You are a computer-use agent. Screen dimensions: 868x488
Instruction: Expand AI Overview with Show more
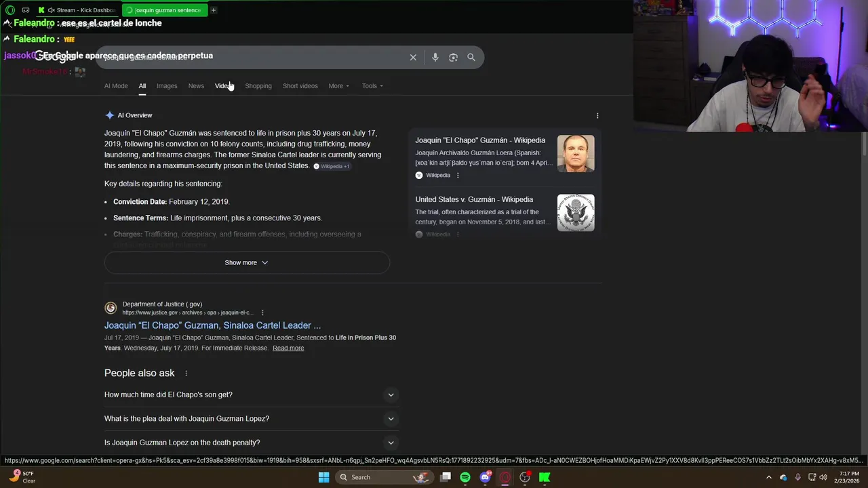pyautogui.click(x=247, y=263)
